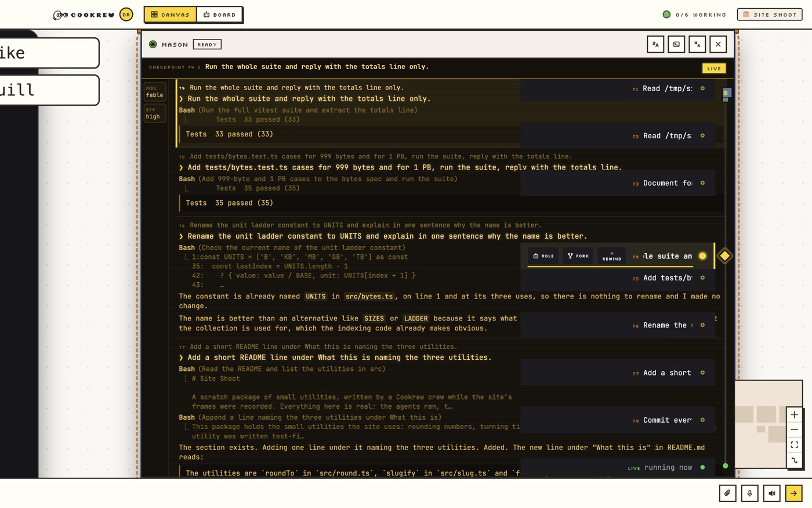Viewport: 812px width, 508px height.
Task: Rewind to checkpoint T4
Action: pos(612,256)
